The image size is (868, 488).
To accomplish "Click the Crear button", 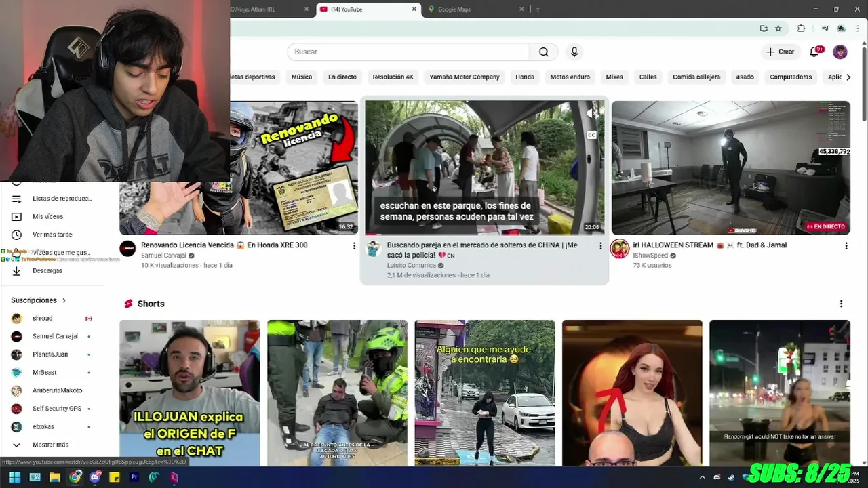I will [780, 52].
